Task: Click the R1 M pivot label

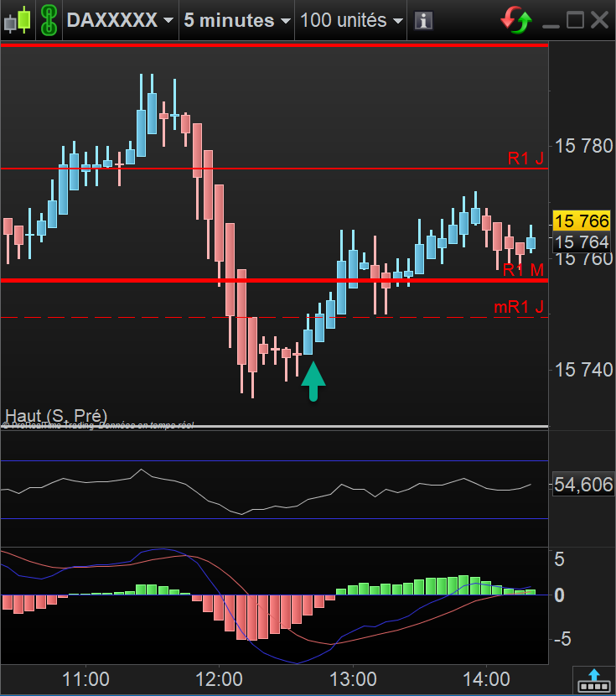Action: [523, 269]
